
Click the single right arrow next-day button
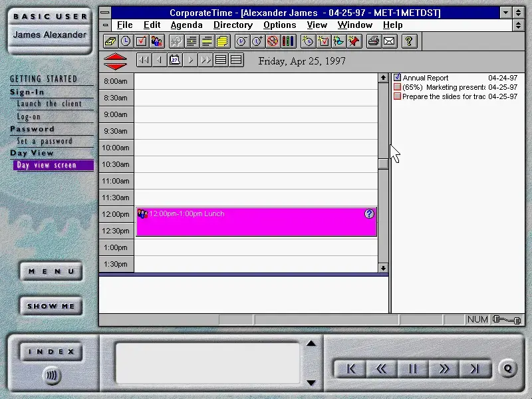click(x=190, y=61)
